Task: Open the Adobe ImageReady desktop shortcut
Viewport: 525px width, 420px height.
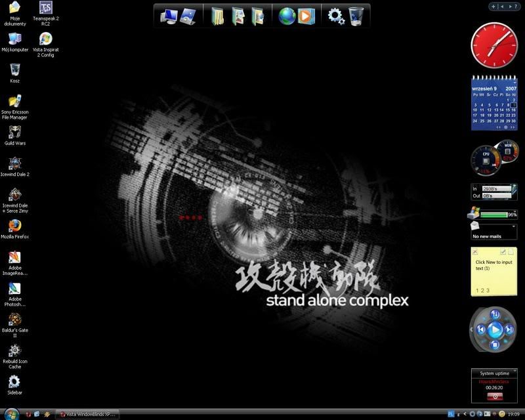Action: 14,263
